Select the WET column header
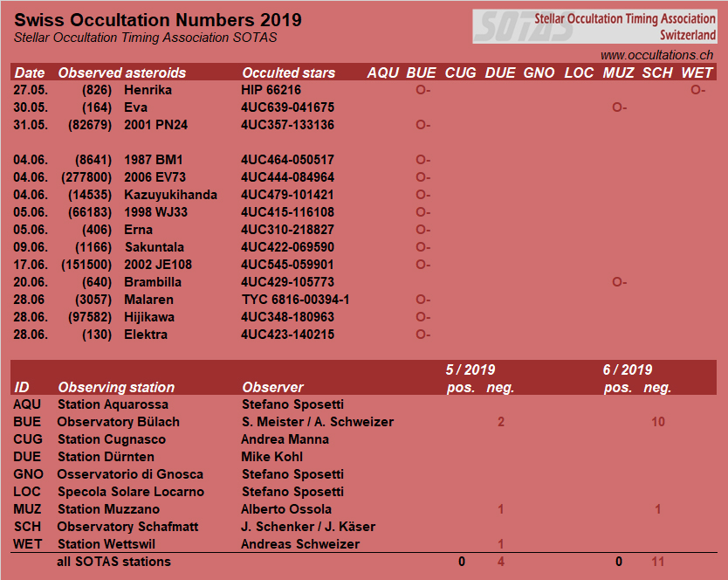Image resolution: width=728 pixels, height=580 pixels. click(697, 72)
